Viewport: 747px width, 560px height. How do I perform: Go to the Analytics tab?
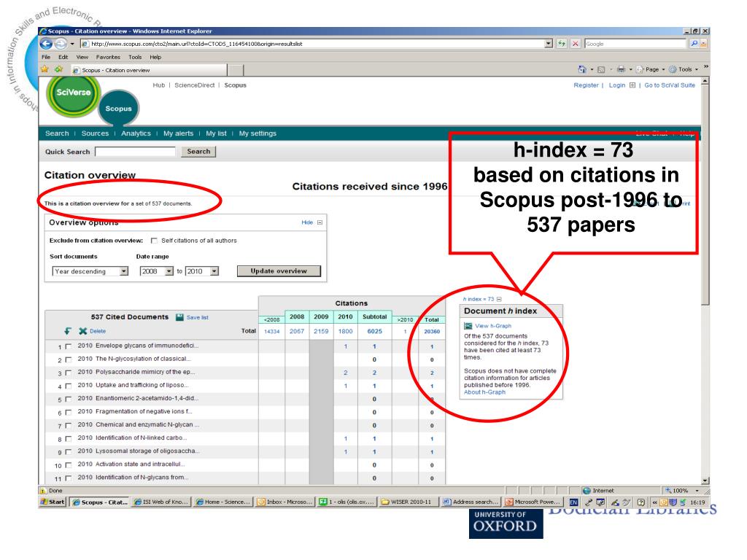coord(136,133)
